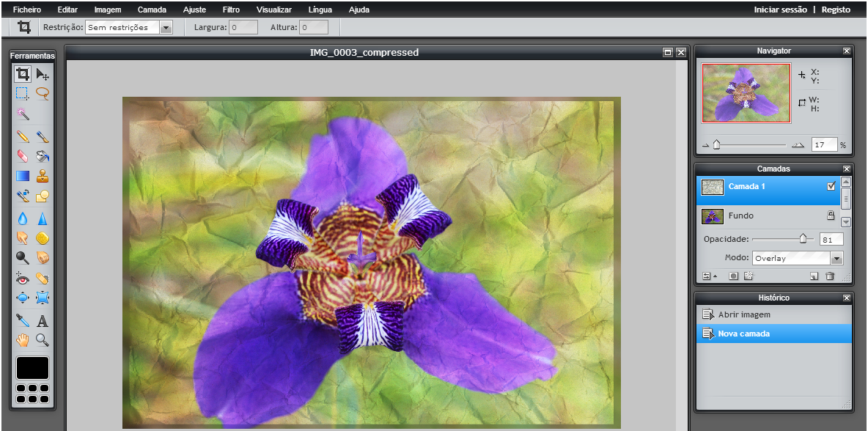Click Iniciar sessão link

780,10
